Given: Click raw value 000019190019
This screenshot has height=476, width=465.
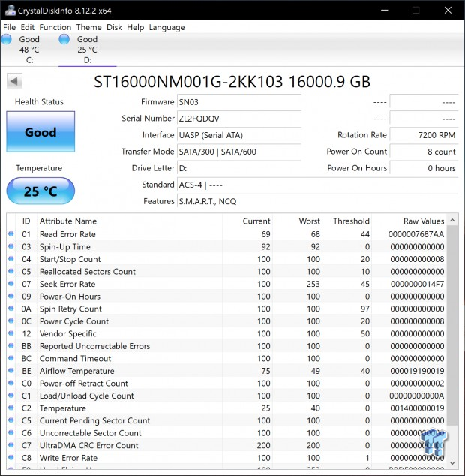Looking at the screenshot, I should click(x=417, y=371).
